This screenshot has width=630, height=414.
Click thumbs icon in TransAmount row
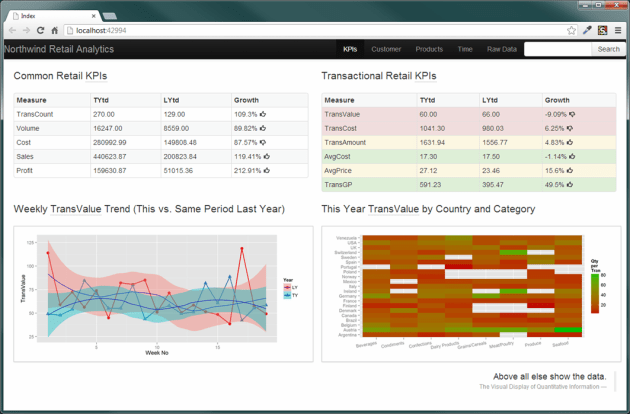(570, 142)
